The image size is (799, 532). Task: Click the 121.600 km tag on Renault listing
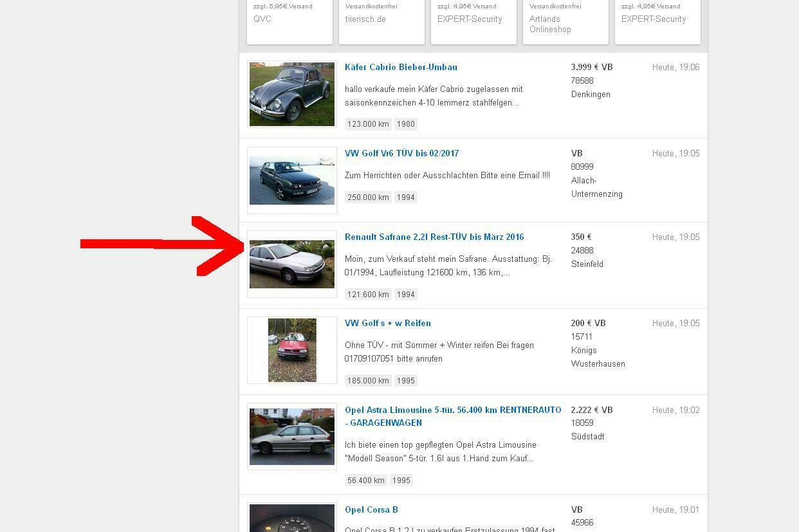tap(368, 295)
